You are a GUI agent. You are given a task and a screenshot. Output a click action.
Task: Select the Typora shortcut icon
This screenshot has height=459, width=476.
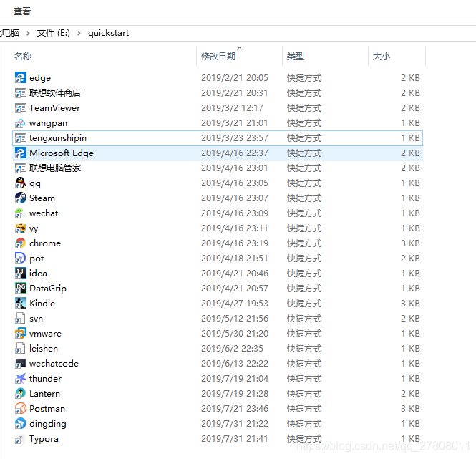pyautogui.click(x=20, y=439)
